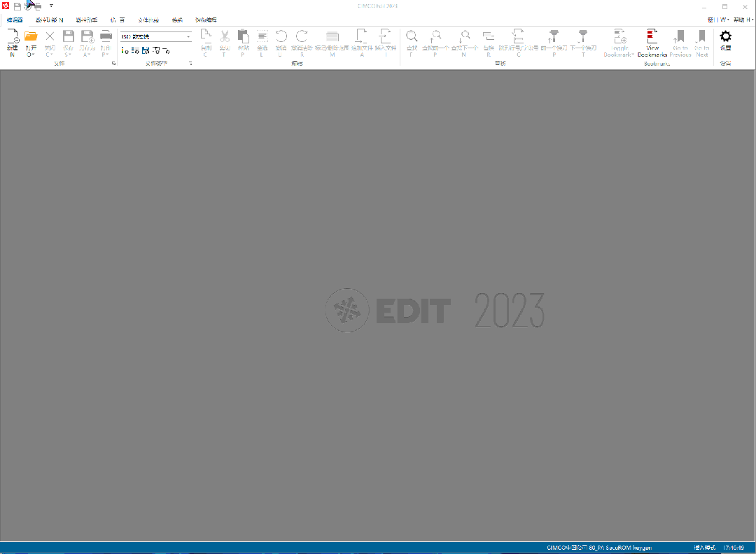Expand the Save button's dropdown arrow
The height and width of the screenshot is (554, 756).
point(71,55)
